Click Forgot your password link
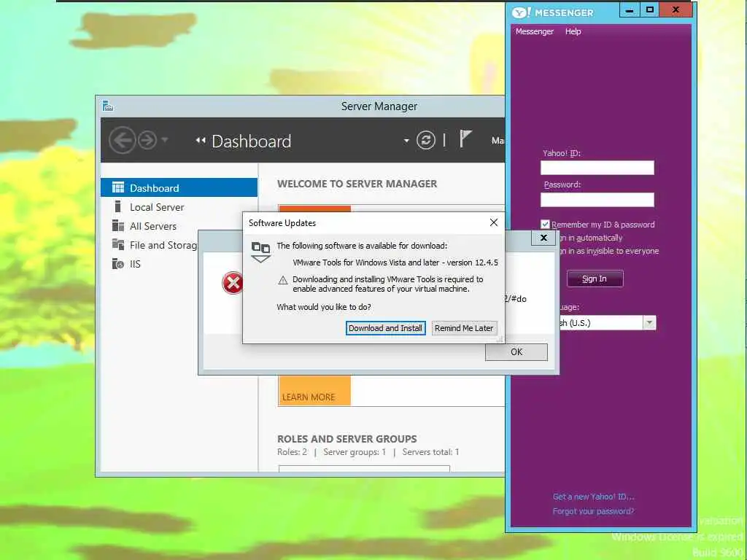 coord(594,511)
